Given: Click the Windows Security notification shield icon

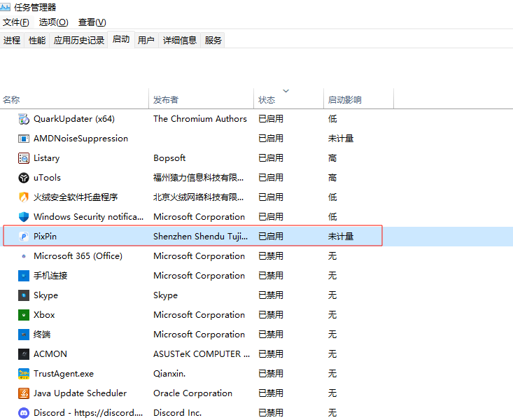Looking at the screenshot, I should pyautogui.click(x=24, y=217).
